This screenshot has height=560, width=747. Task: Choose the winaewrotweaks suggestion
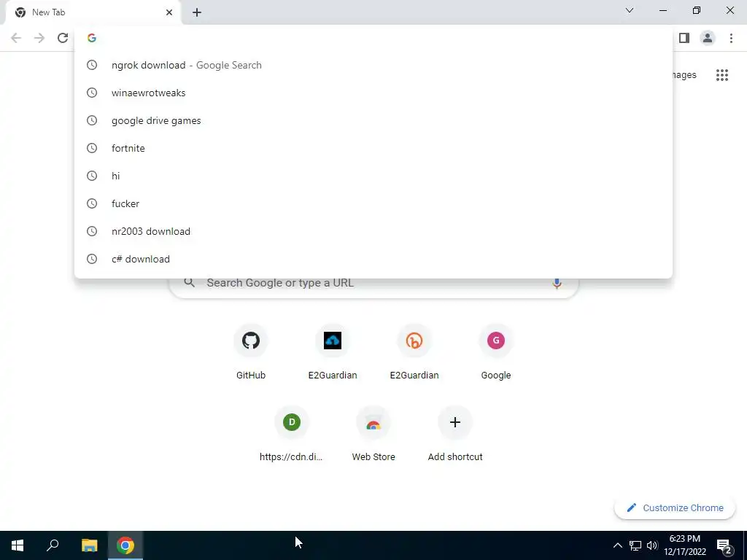point(373,93)
